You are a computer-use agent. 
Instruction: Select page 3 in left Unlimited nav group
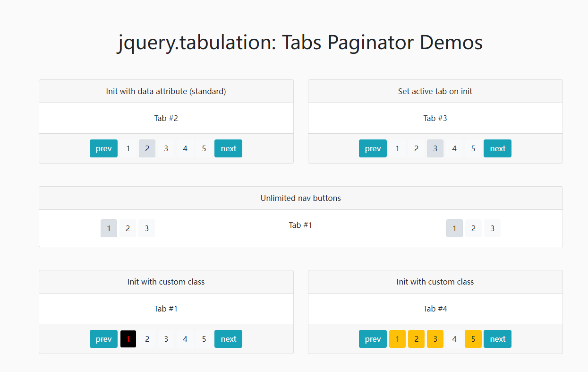[x=146, y=228]
